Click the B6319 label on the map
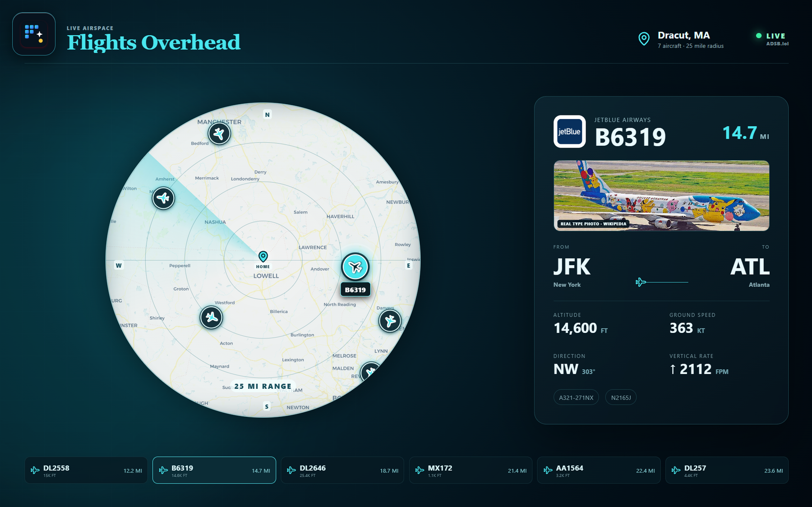 pyautogui.click(x=355, y=290)
